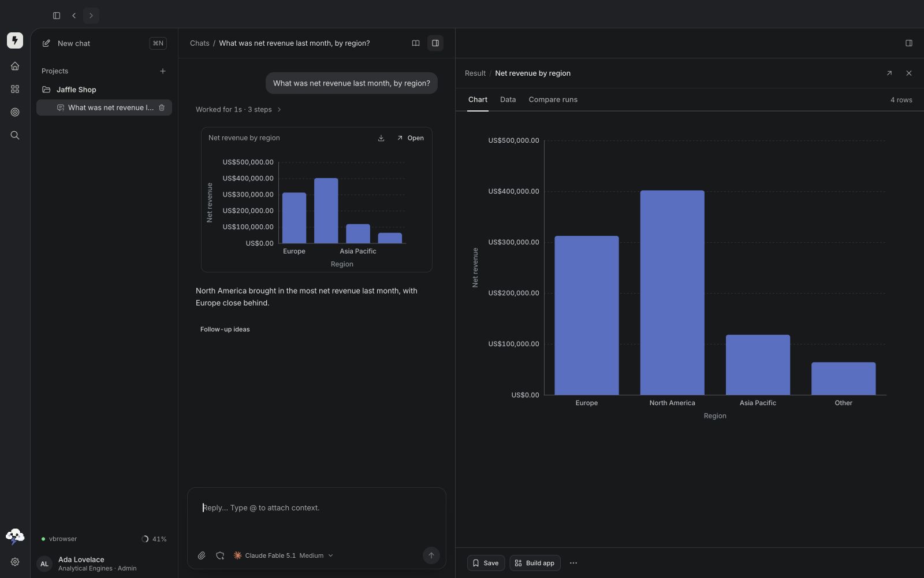Click the Projects section header
Image resolution: width=924 pixels, height=578 pixels.
click(x=55, y=71)
